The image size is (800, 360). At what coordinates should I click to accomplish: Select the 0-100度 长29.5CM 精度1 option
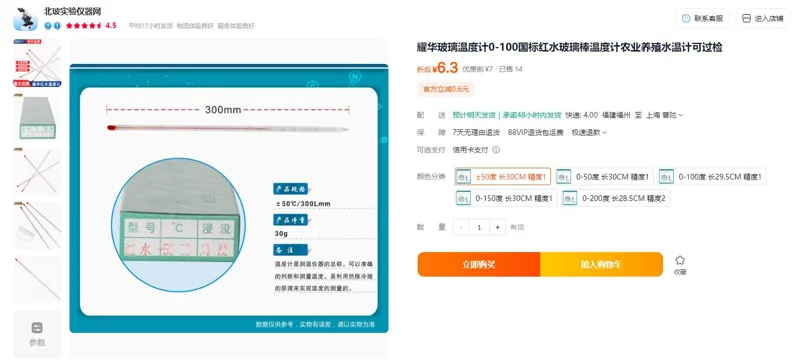[712, 176]
